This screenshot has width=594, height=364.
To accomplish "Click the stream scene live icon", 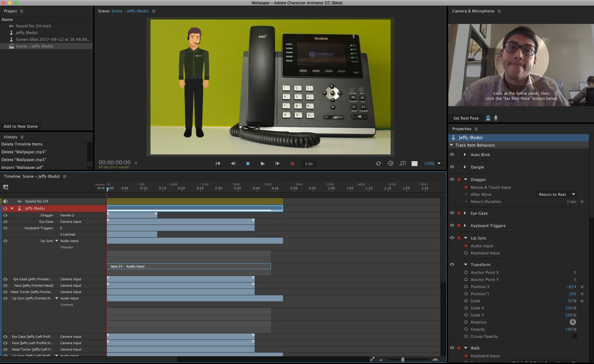I will pyautogui.click(x=403, y=163).
